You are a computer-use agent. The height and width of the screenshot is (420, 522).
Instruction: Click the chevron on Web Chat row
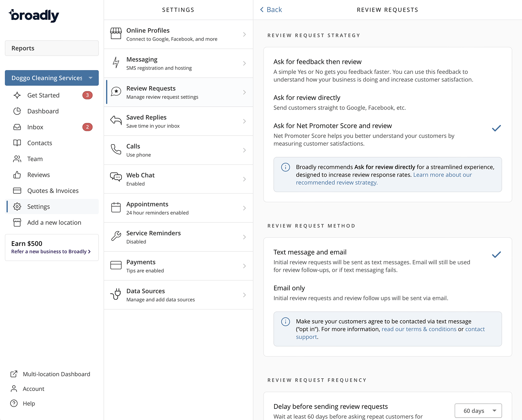[244, 179]
